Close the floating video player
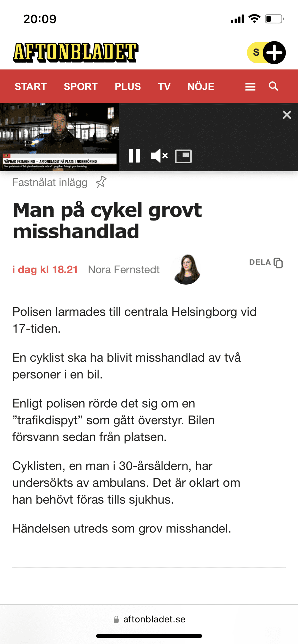 pyautogui.click(x=287, y=115)
